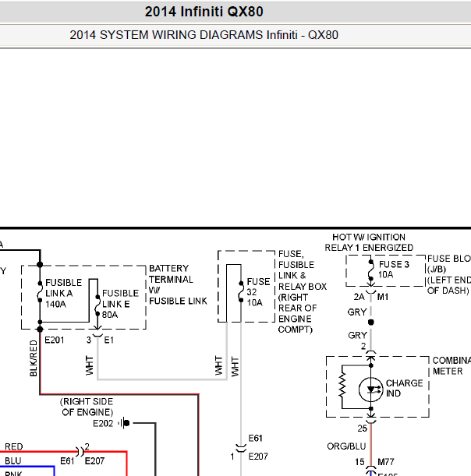Click the 'E1' connector label
This screenshot has height=476, width=471.
click(x=109, y=340)
